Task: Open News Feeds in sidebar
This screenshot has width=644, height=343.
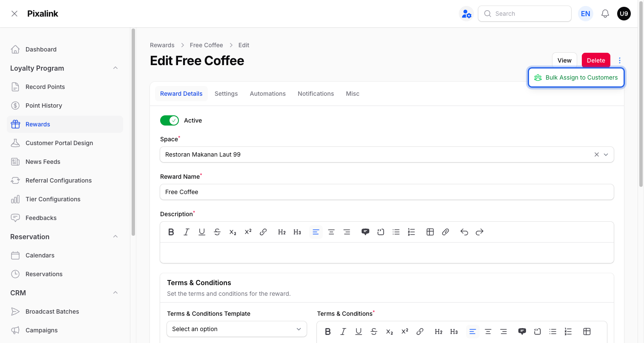Action: 65,162
